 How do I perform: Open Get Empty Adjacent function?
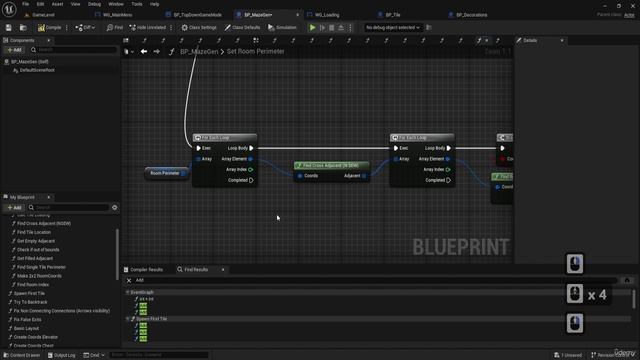coord(36,241)
